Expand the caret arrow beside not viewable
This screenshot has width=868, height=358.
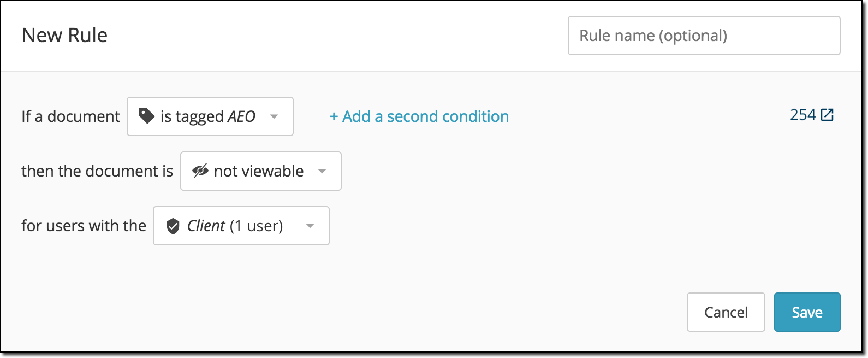point(322,171)
